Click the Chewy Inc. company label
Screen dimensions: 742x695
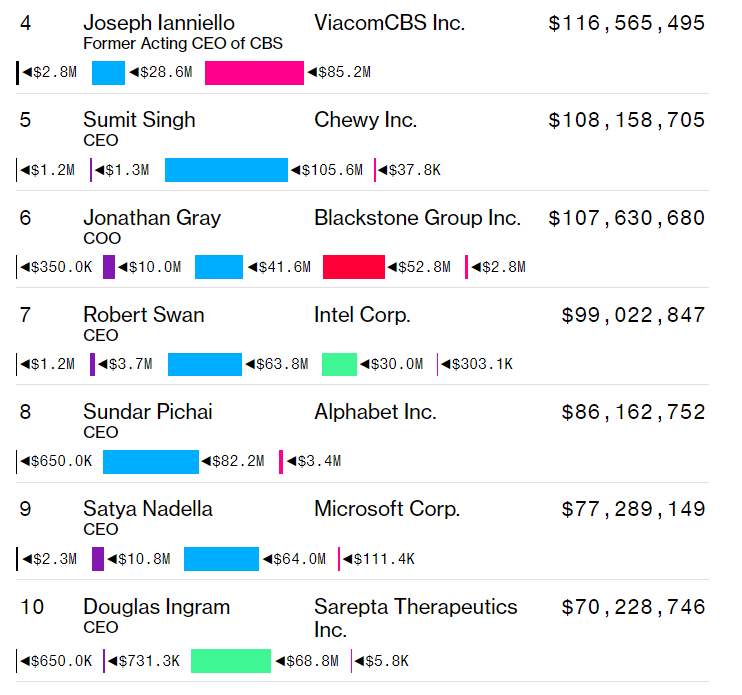point(365,120)
